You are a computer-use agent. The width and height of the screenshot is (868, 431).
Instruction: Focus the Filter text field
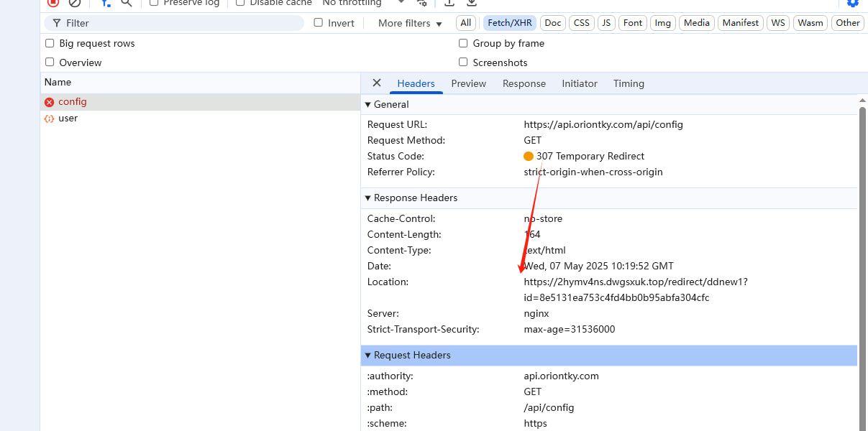tap(174, 23)
